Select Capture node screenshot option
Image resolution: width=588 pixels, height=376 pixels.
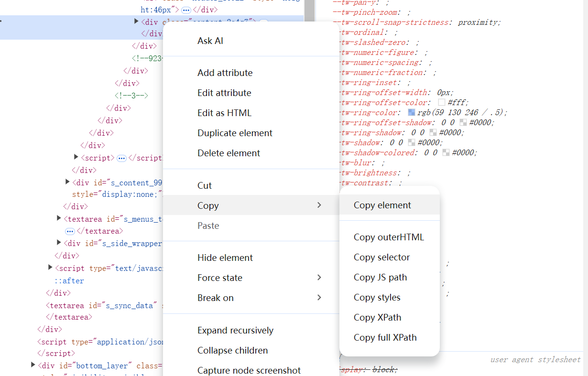(249, 370)
